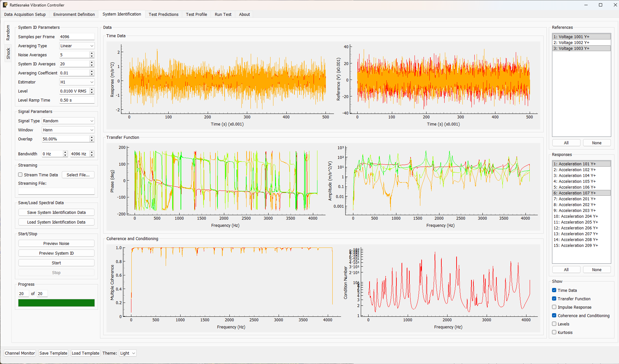
Task: Click the Noise Averages value field
Action: pyautogui.click(x=74, y=55)
